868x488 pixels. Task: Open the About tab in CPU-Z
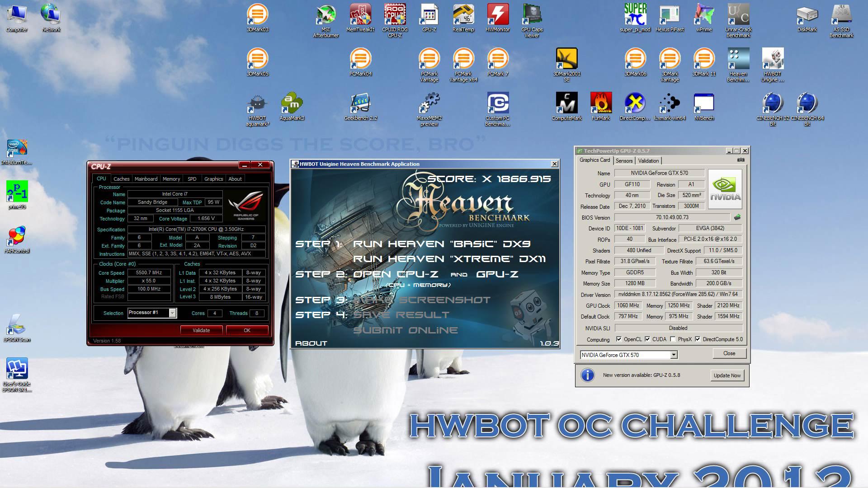click(235, 179)
